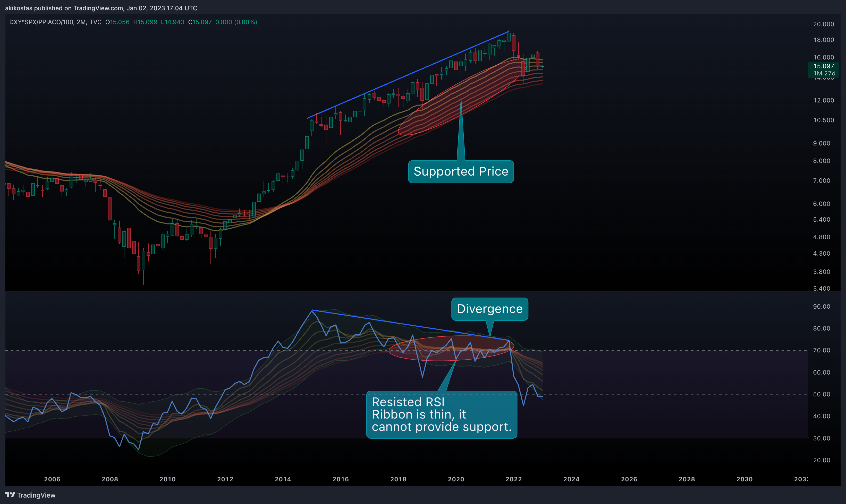Click the 'Divergence' callout label

[490, 309]
